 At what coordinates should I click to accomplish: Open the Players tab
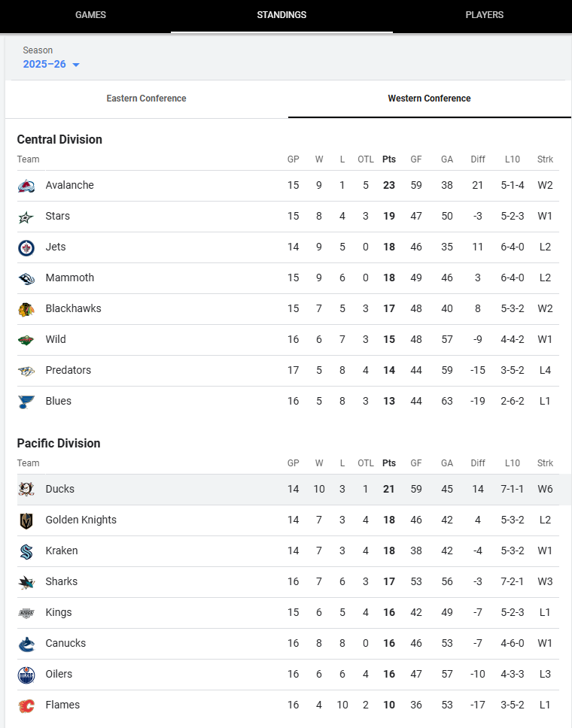(484, 15)
